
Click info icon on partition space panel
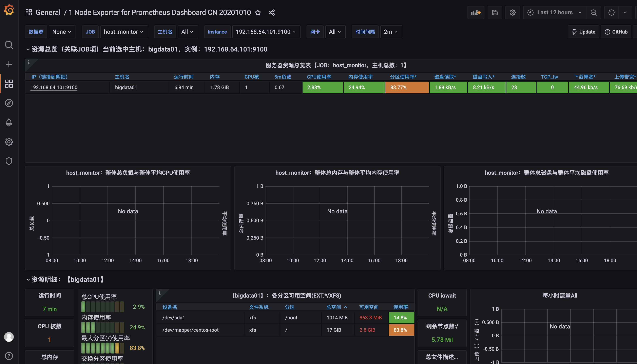pyautogui.click(x=160, y=292)
